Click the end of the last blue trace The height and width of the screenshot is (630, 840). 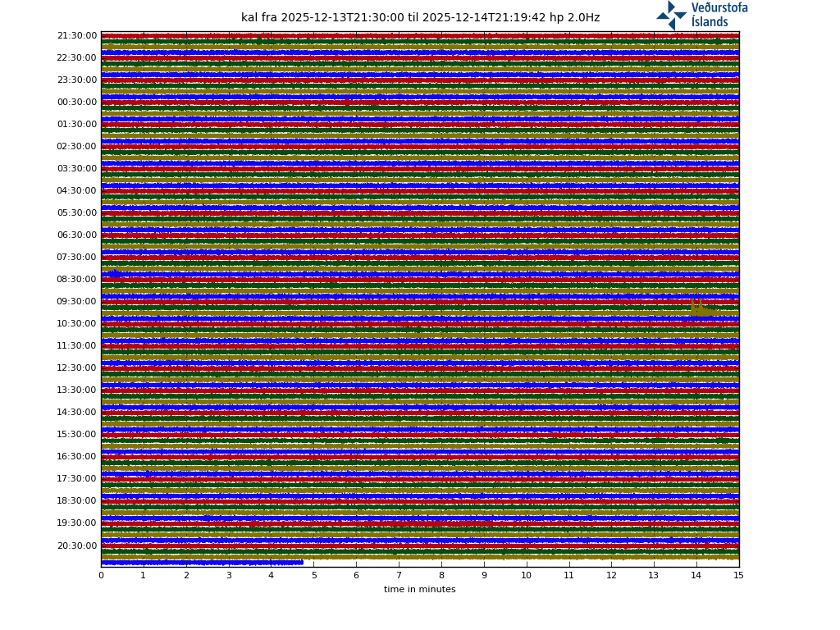302,562
